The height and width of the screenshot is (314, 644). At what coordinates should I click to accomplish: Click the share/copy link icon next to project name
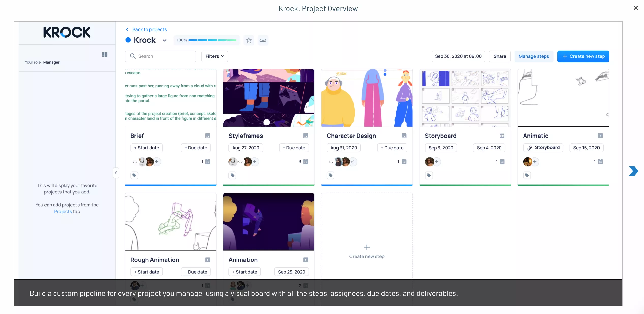pos(263,40)
